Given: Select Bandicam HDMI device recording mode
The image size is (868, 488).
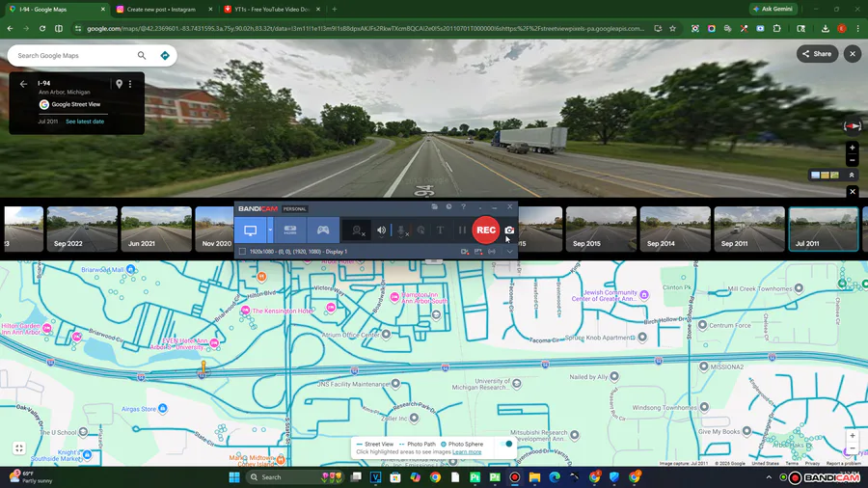Looking at the screenshot, I should (290, 230).
